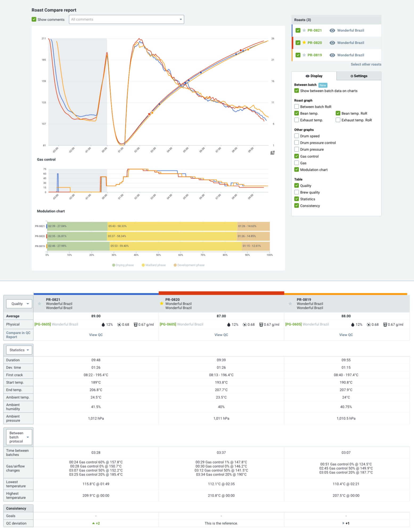
Task: Click density icon in PR-0819 Physical row
Action: tap(385, 324)
